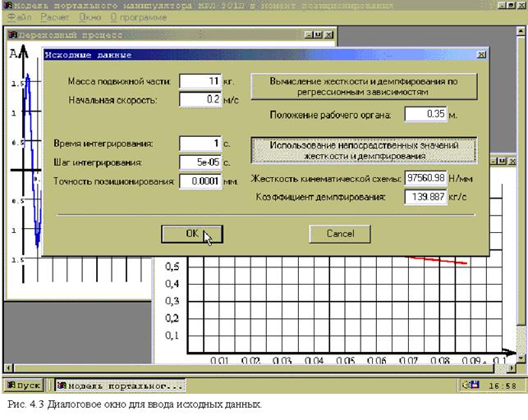The height and width of the screenshot is (420, 528).
Task: Open the Файл menu
Action: click(17, 17)
